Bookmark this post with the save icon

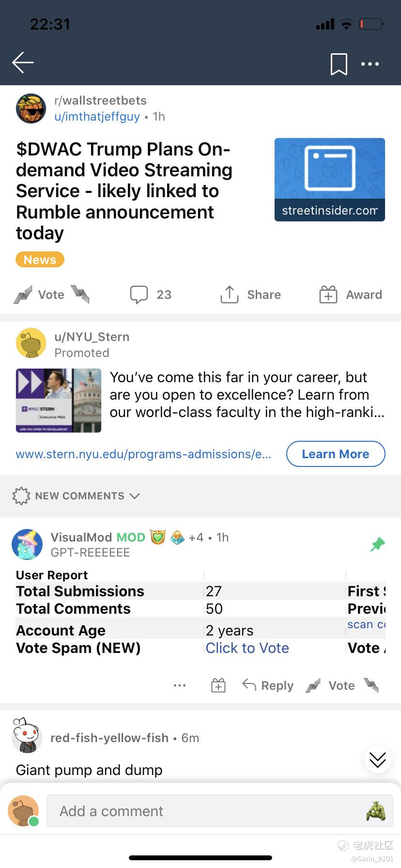pos(339,64)
